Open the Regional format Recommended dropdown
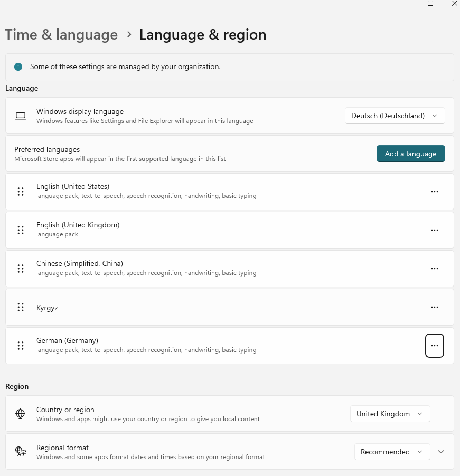Screen dimensions: 460x476 (x=392, y=452)
